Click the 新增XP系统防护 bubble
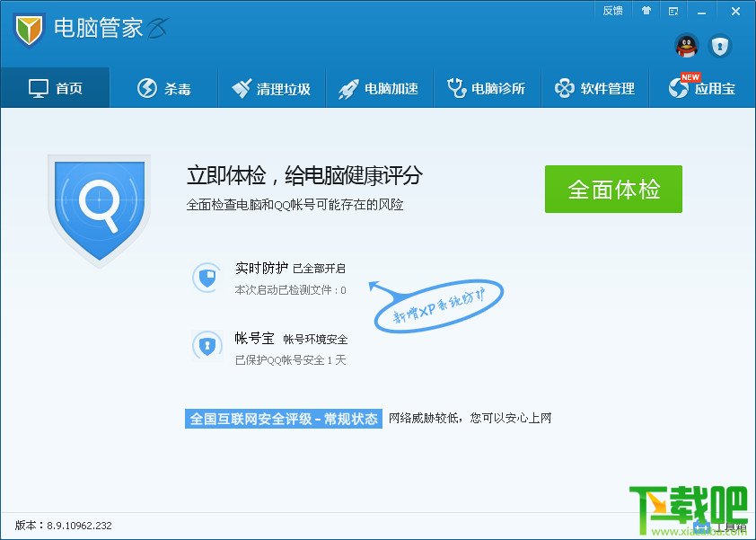 438,305
